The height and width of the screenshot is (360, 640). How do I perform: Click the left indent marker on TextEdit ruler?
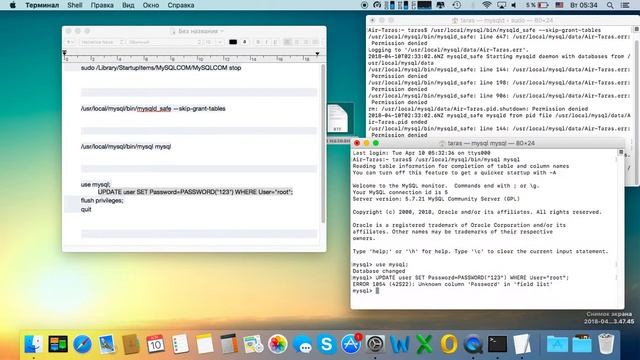(64, 53)
